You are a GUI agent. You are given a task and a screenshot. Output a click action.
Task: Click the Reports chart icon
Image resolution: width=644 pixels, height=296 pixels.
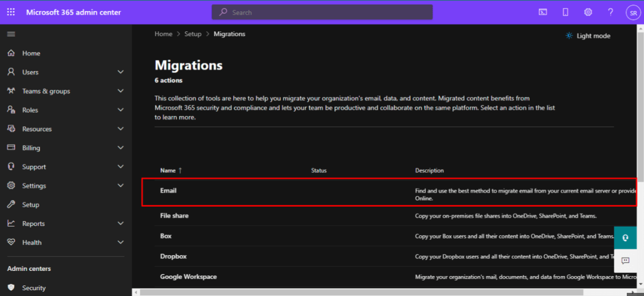point(11,223)
